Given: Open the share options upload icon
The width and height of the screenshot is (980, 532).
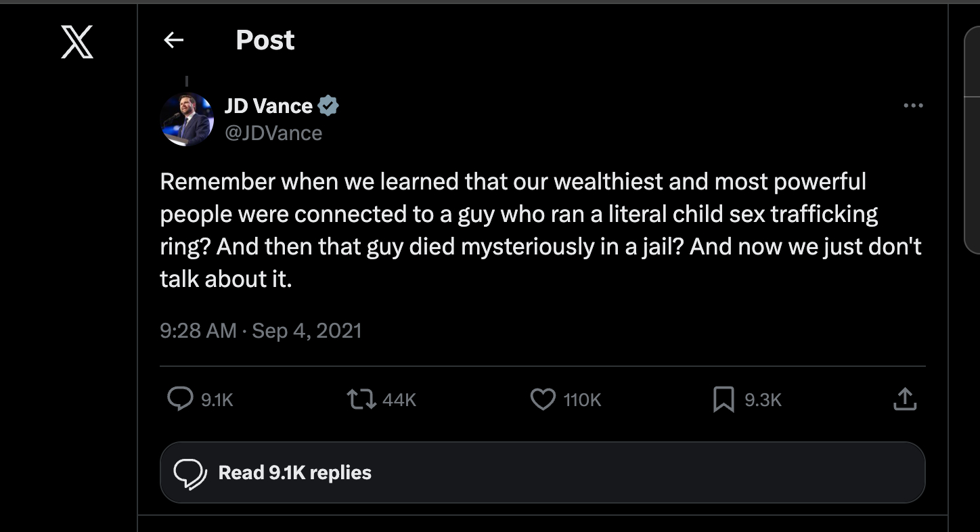Looking at the screenshot, I should [x=905, y=399].
